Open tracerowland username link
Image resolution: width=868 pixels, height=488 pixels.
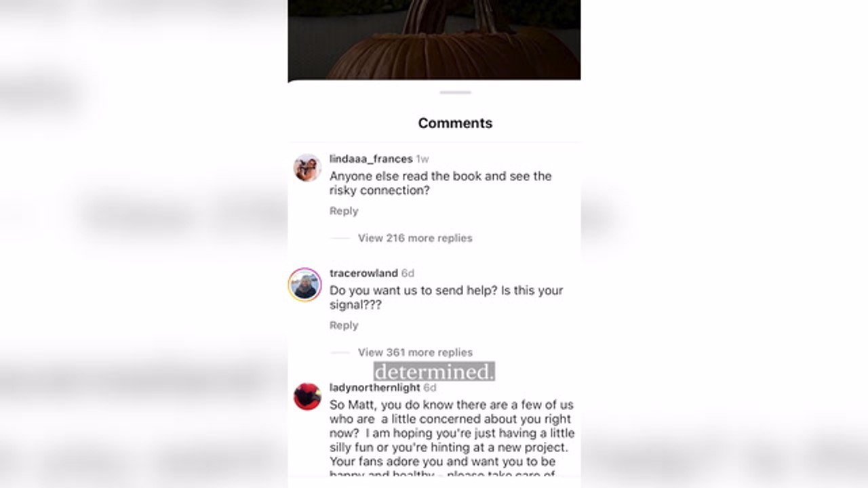[363, 273]
